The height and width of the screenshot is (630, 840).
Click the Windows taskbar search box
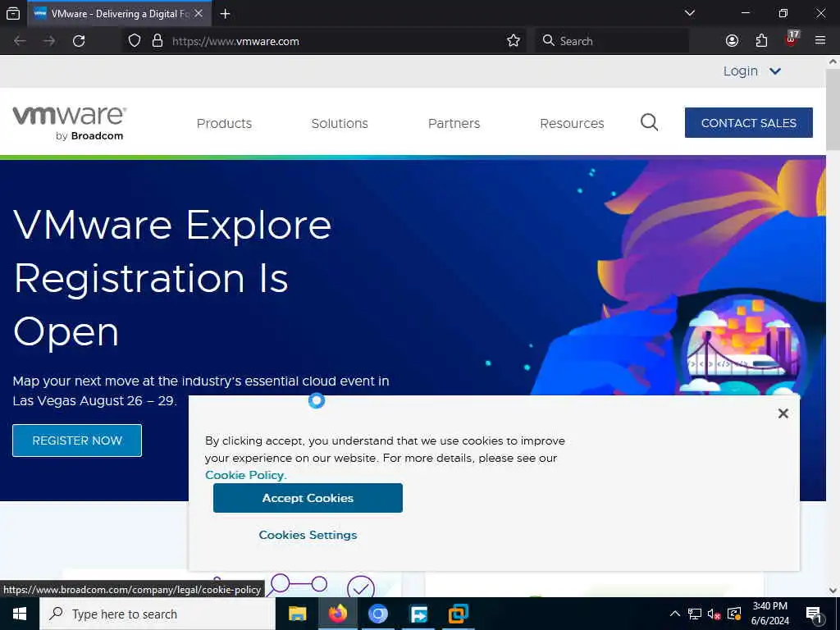(157, 614)
